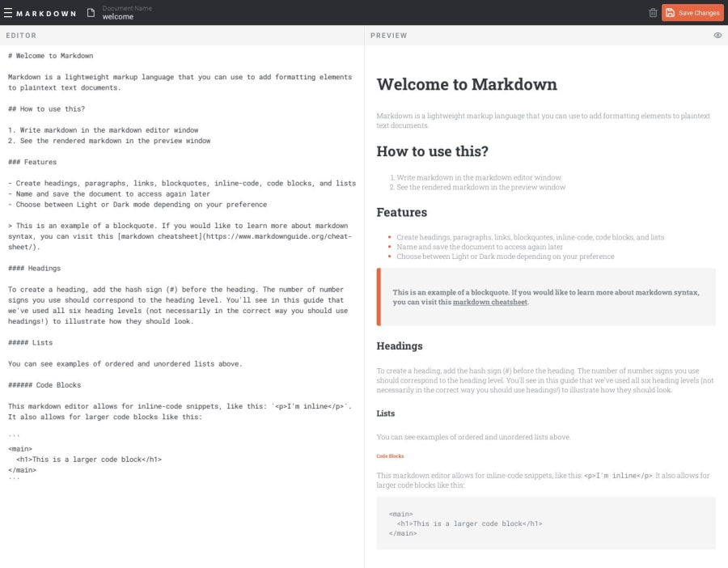Click 'Headings' heading in preview

400,346
